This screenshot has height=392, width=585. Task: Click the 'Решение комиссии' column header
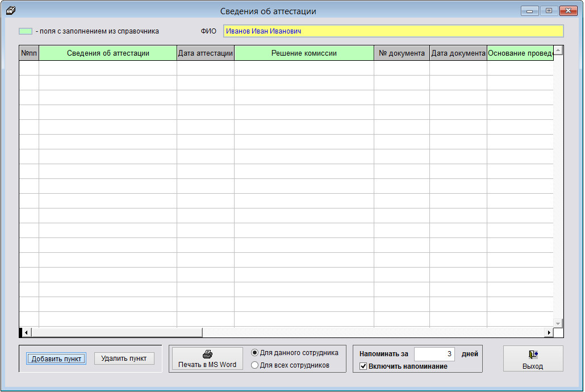click(304, 53)
